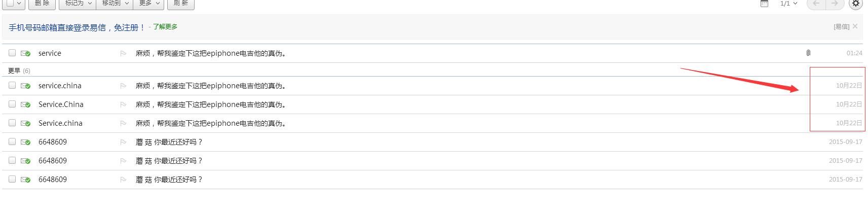868x212 pixels.
Task: Click the envelope icon next to Service.China
Action: [25, 104]
